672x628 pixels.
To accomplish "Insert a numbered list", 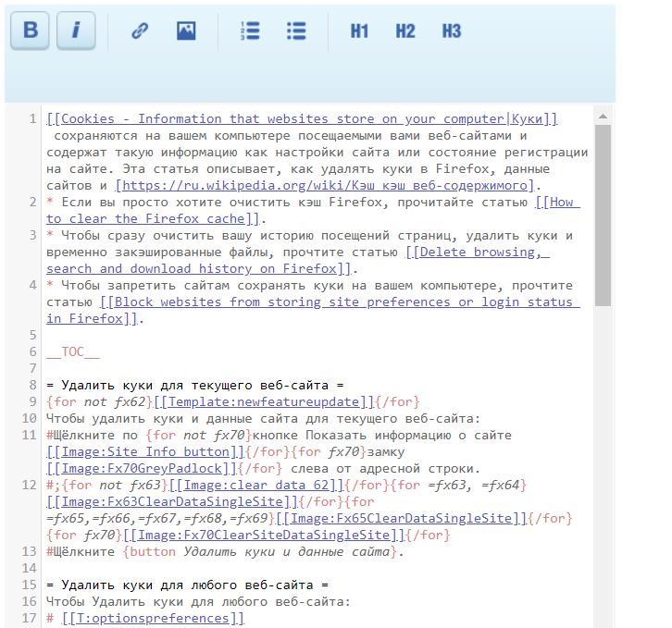I will coord(250,31).
